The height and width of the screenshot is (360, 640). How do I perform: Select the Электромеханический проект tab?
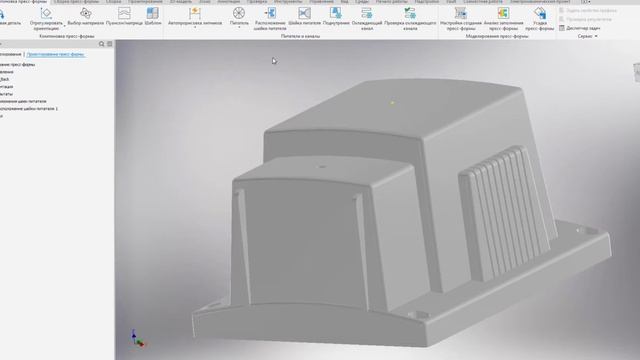pos(540,2)
